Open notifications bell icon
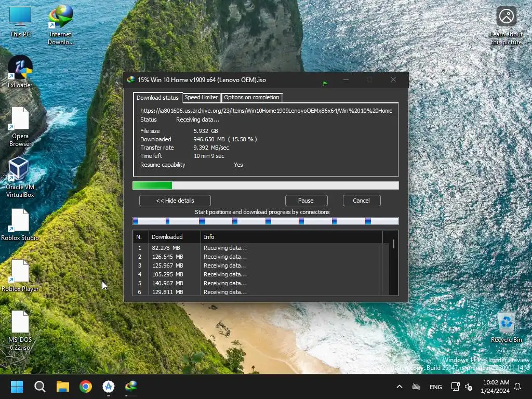Image resolution: width=532 pixels, height=399 pixels. coord(517,387)
